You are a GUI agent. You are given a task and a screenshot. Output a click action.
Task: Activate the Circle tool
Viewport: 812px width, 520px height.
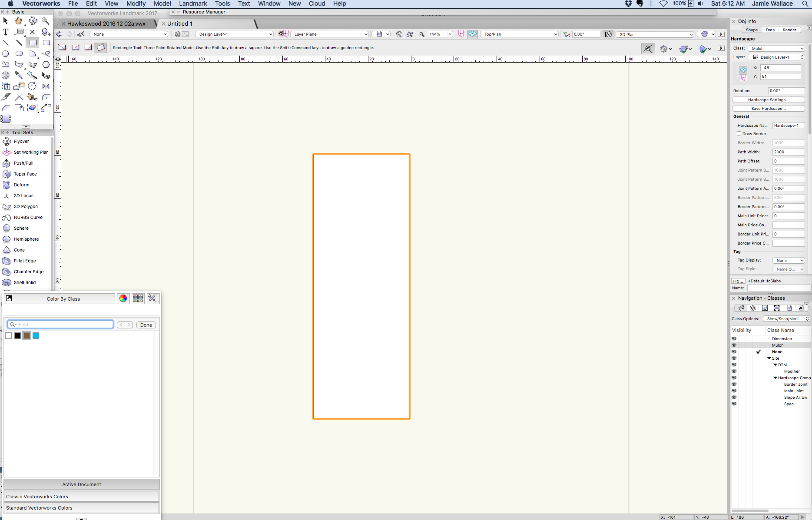[6, 53]
